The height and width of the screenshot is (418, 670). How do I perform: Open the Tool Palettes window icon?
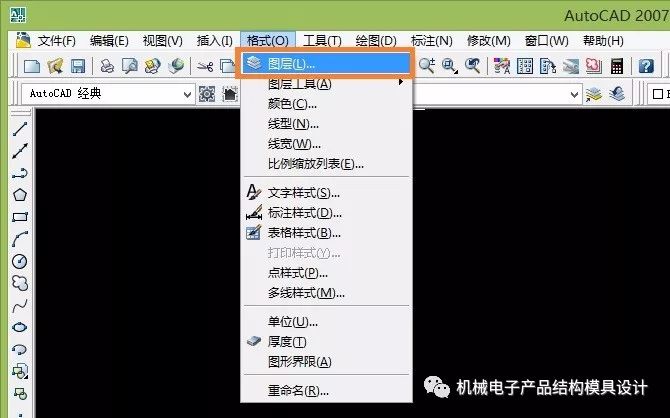548,66
